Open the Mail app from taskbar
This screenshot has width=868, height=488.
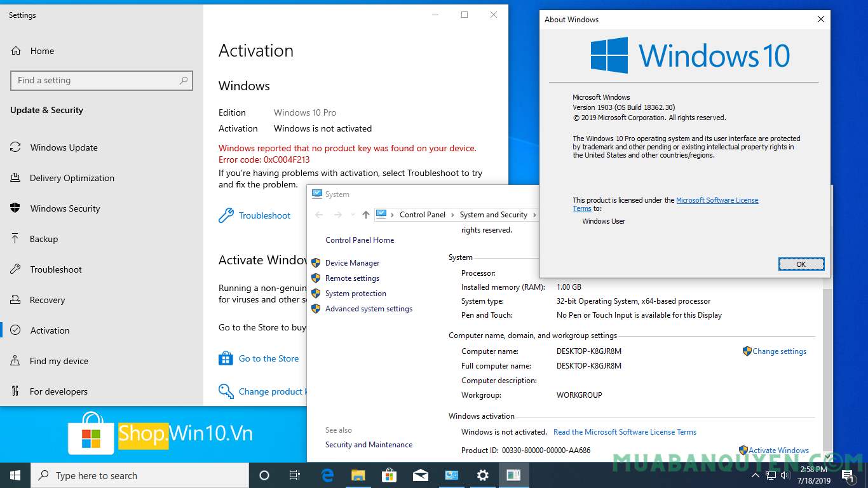tap(420, 475)
